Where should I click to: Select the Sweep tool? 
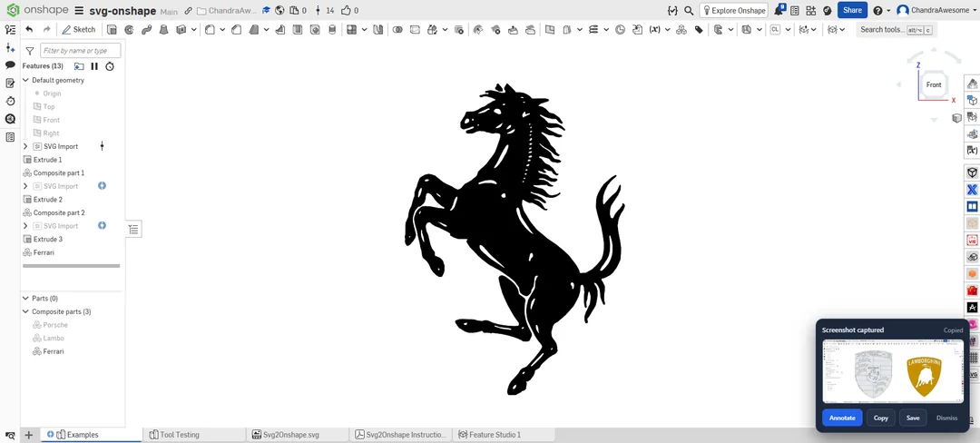[147, 29]
